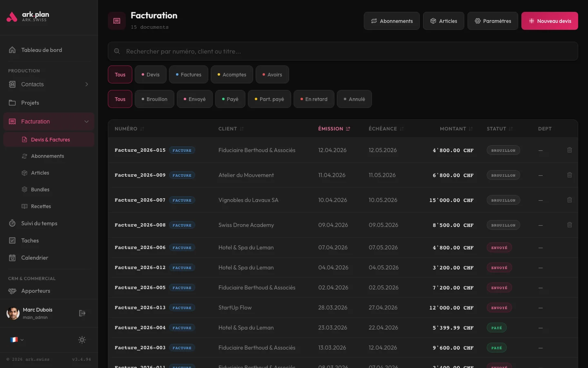Image resolution: width=588 pixels, height=368 pixels.
Task: Select the Taches checkbox icon in sidebar
Action: coord(13,240)
